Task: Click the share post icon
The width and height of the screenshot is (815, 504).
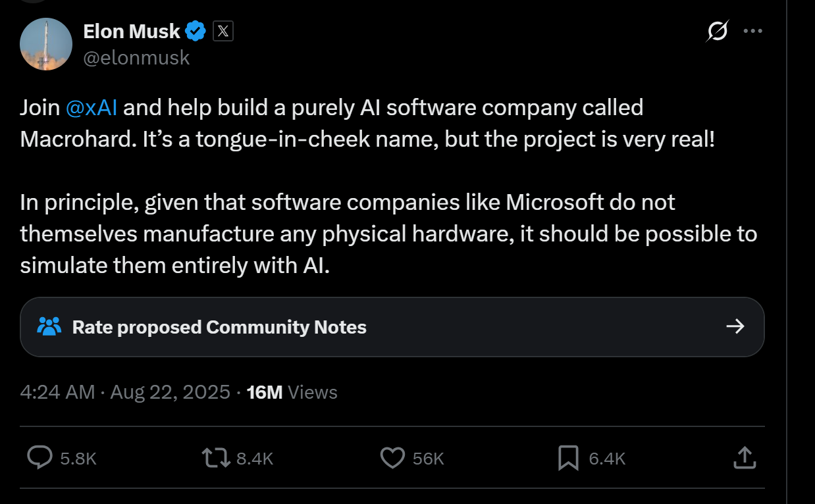Action: point(744,458)
